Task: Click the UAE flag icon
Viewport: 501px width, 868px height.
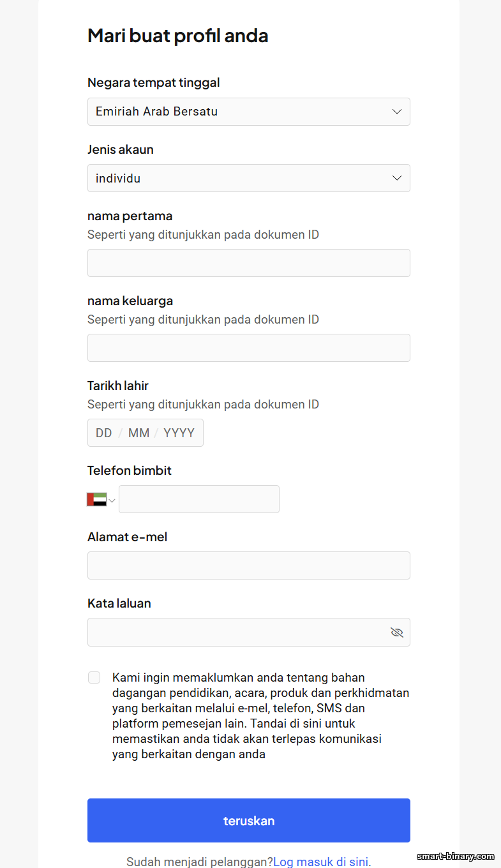Action: [x=96, y=499]
